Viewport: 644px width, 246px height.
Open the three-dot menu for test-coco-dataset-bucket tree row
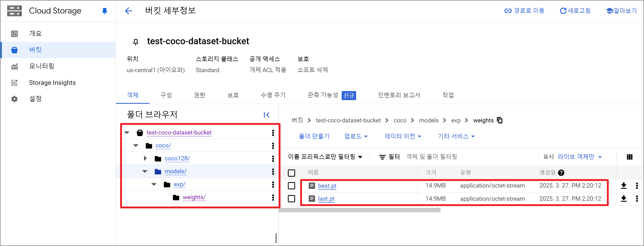coord(273,133)
